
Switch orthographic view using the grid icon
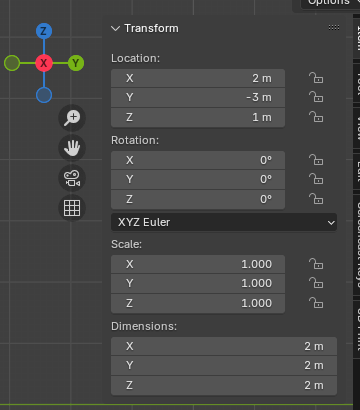72,208
